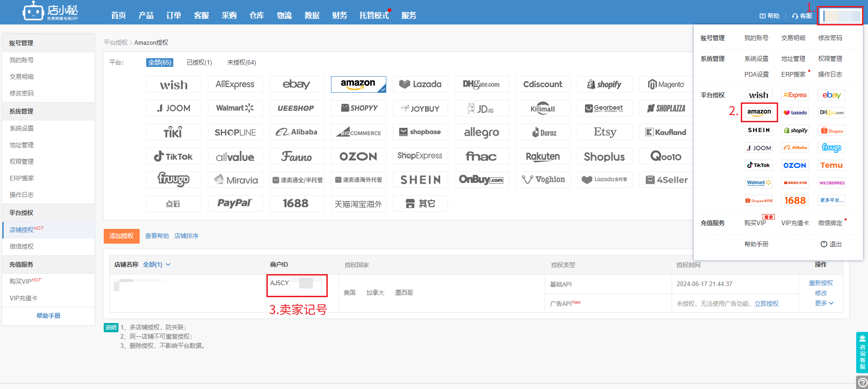The height and width of the screenshot is (389, 868).
Task: Click the 店小秘 robot logo
Action: coord(50,11)
